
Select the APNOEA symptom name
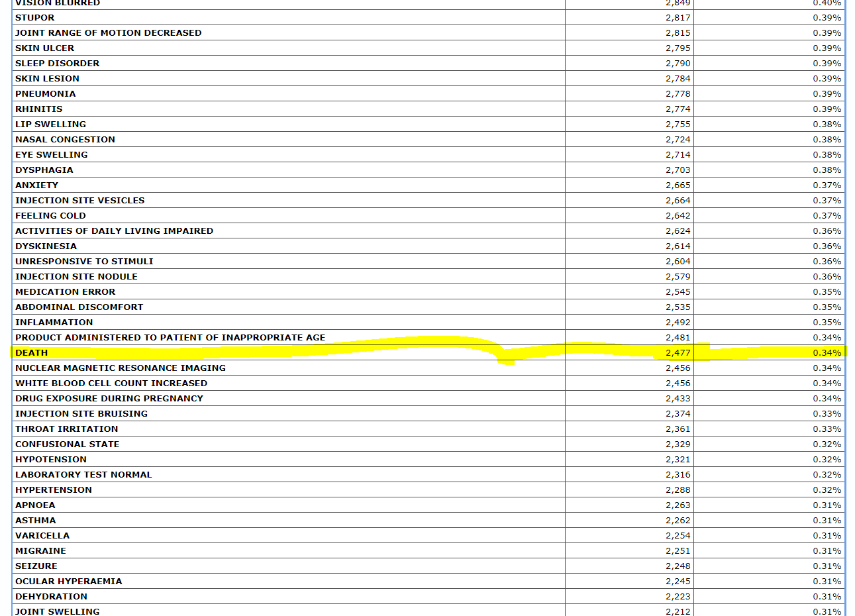tap(36, 505)
